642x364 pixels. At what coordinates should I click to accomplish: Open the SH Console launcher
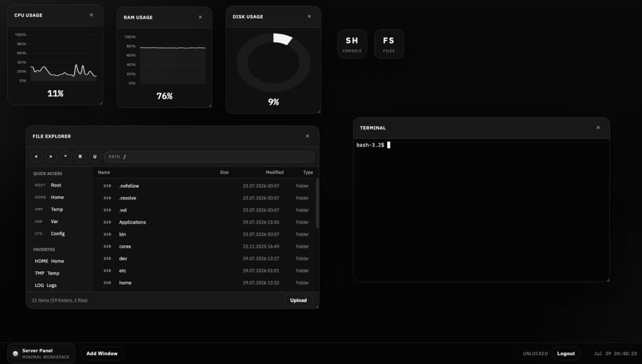tap(352, 44)
